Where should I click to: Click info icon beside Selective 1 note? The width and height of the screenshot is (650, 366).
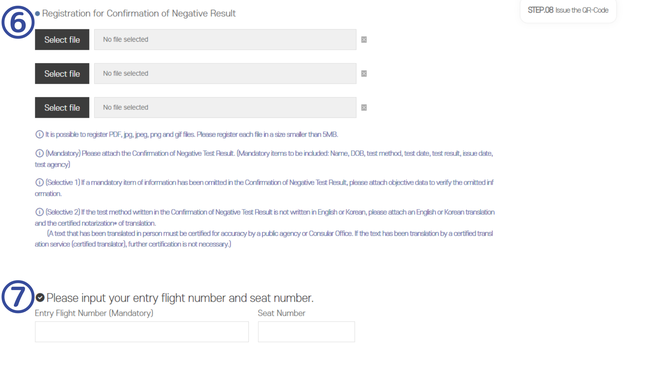39,182
